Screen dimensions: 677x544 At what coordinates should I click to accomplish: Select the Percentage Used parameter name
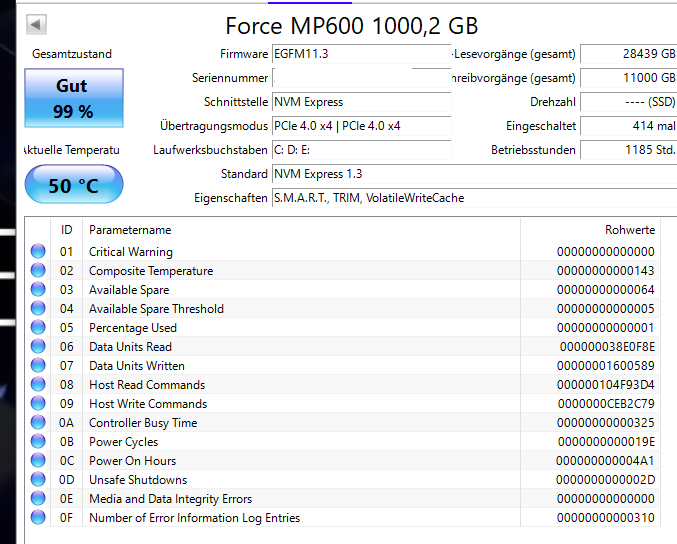pos(133,328)
